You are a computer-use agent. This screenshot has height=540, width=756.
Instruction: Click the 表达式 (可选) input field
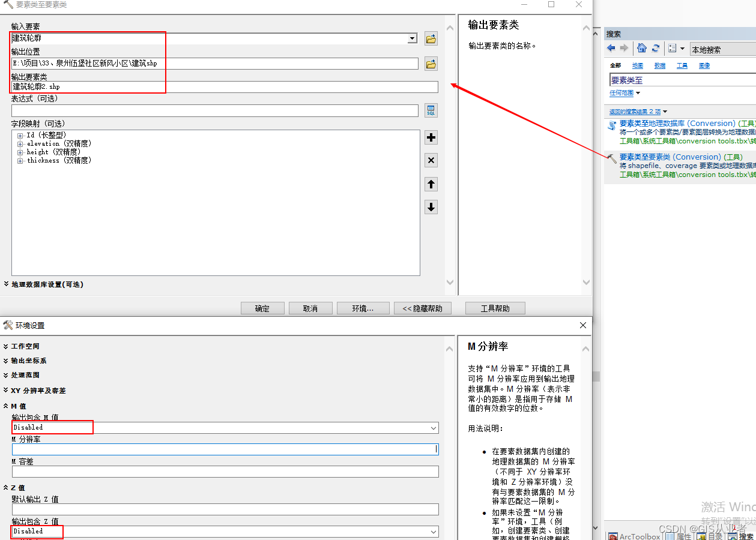215,110
